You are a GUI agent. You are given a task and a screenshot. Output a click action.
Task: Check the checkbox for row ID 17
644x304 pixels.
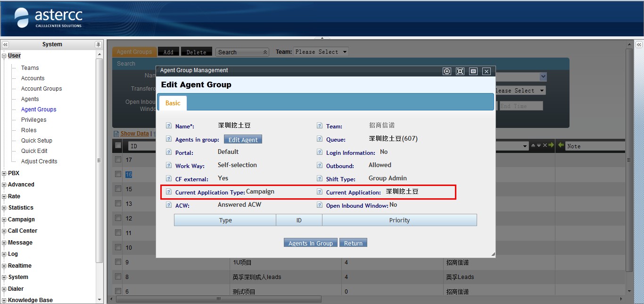pyautogui.click(x=118, y=160)
